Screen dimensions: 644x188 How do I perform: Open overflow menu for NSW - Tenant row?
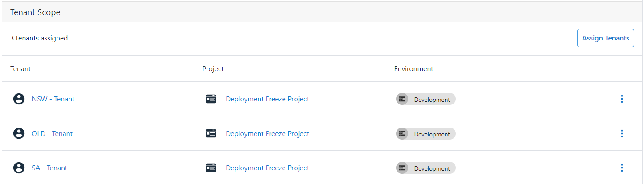tap(622, 99)
